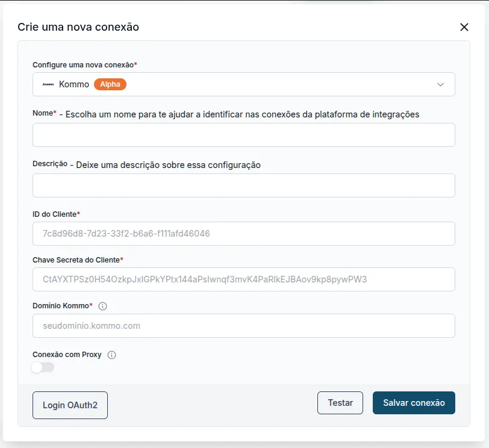Click the Chave Secreta do Cliente field
The height and width of the screenshot is (448, 489).
(x=243, y=279)
